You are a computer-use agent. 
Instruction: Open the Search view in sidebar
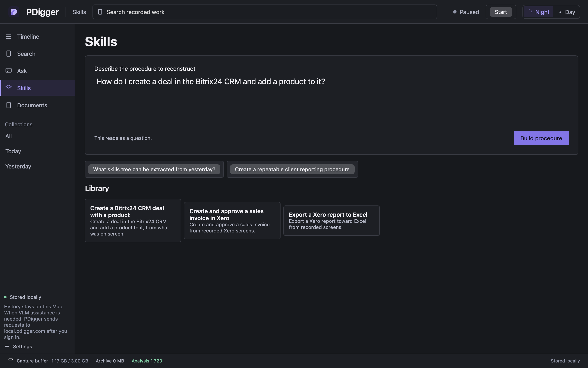click(37, 54)
